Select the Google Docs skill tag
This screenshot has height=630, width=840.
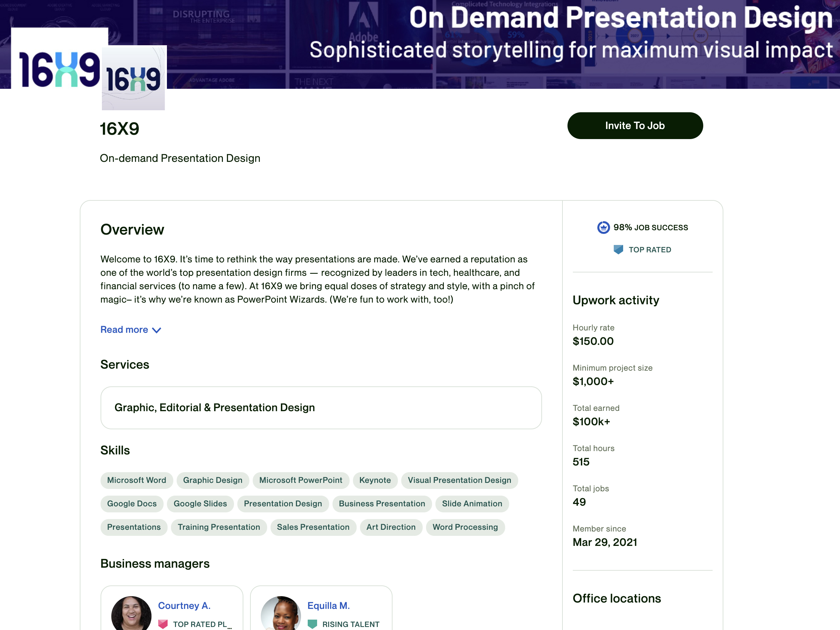point(132,504)
